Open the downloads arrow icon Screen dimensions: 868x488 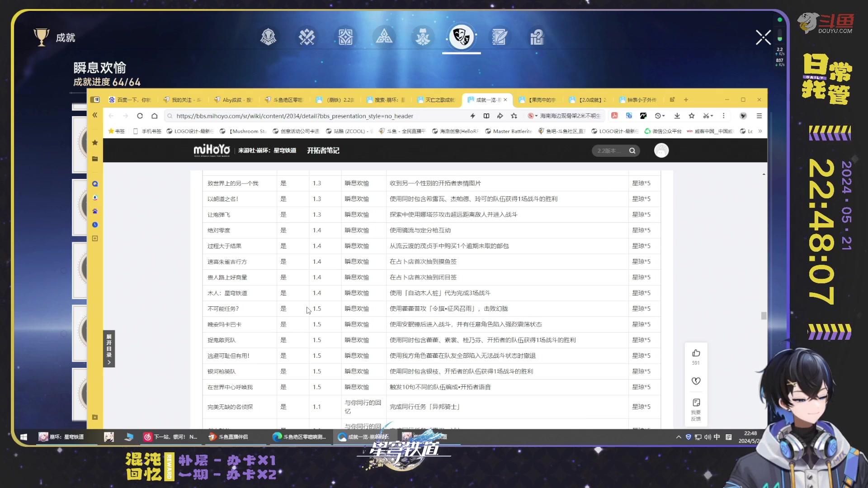coord(677,116)
